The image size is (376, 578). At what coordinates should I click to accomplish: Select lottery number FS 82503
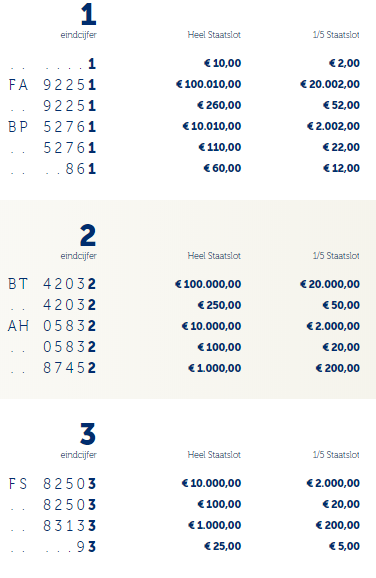pos(52,483)
